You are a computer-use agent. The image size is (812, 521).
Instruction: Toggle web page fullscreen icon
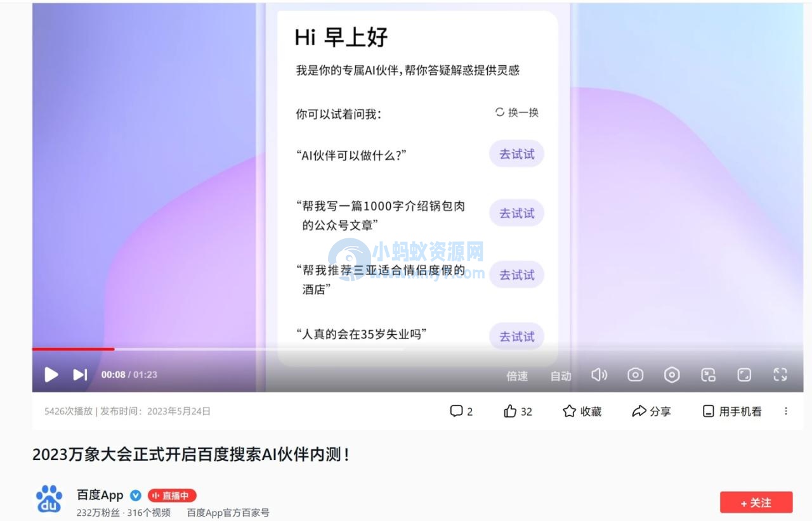[x=744, y=375]
